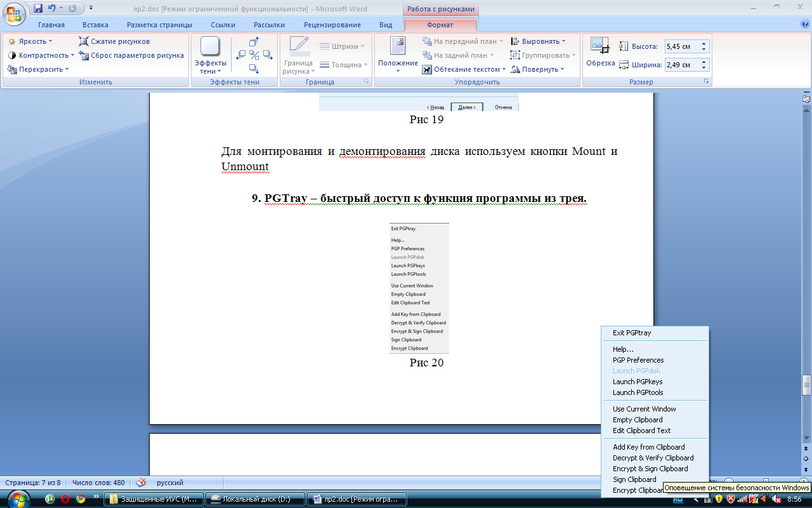Click Число слов: 480 word count
812x508 pixels.
click(98, 483)
